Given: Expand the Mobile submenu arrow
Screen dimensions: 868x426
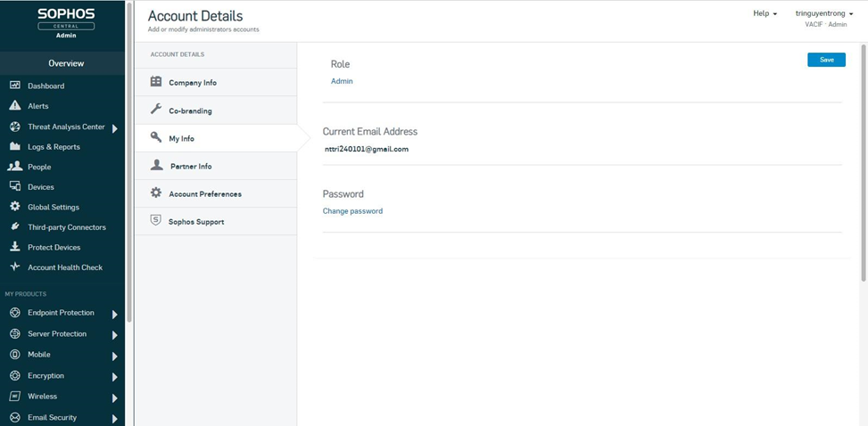Looking at the screenshot, I should tap(114, 356).
